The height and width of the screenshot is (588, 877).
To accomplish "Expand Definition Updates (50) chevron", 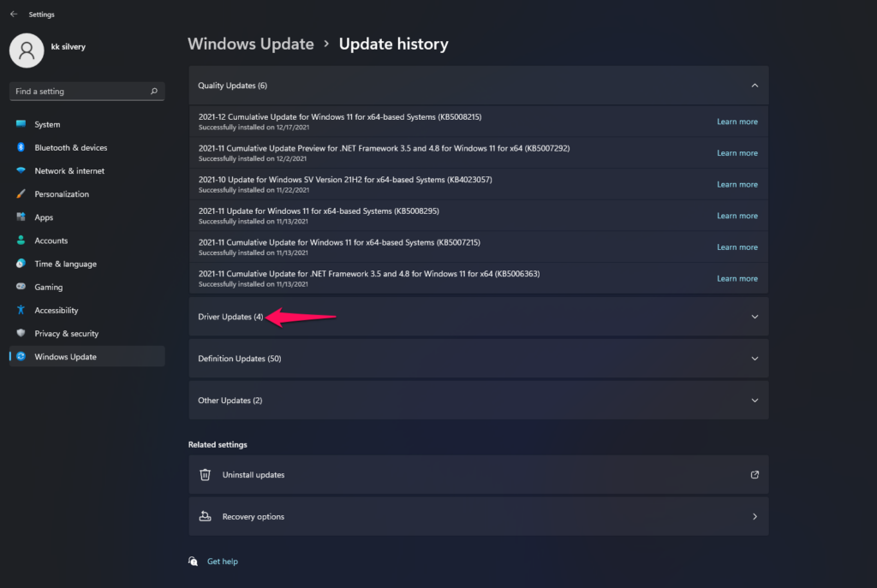I will click(x=755, y=359).
